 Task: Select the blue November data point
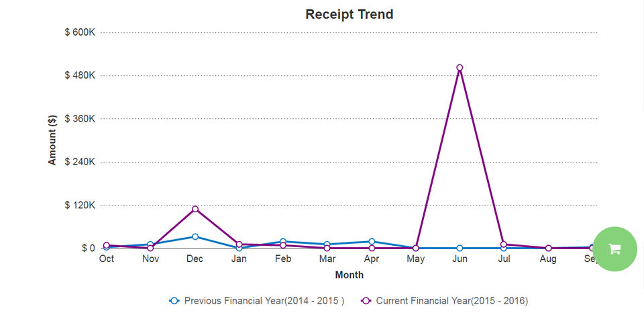(x=150, y=244)
